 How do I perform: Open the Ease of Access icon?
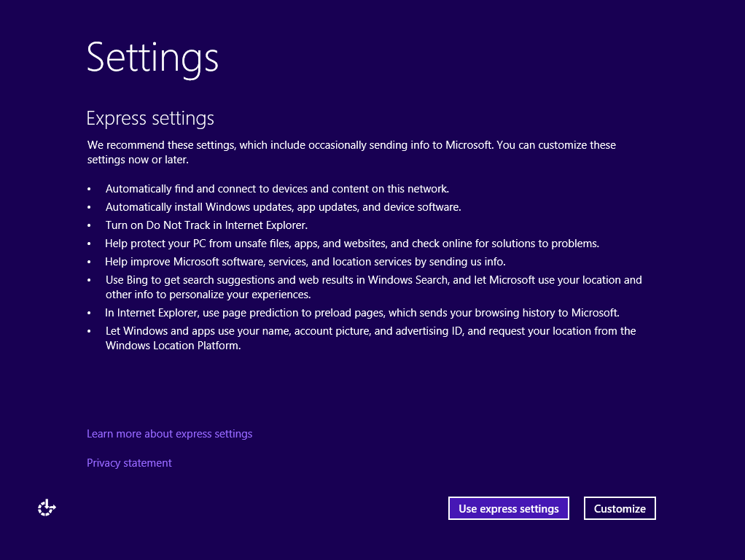coord(47,507)
